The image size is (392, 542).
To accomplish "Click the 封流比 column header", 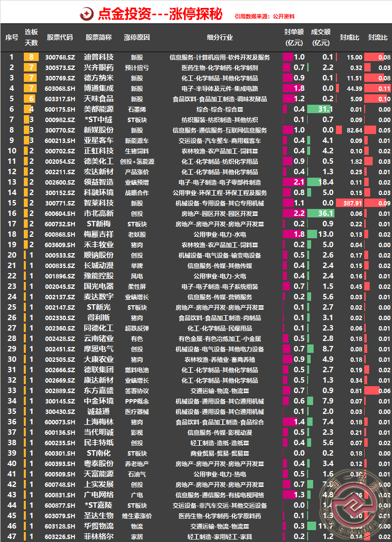I will (x=378, y=37).
